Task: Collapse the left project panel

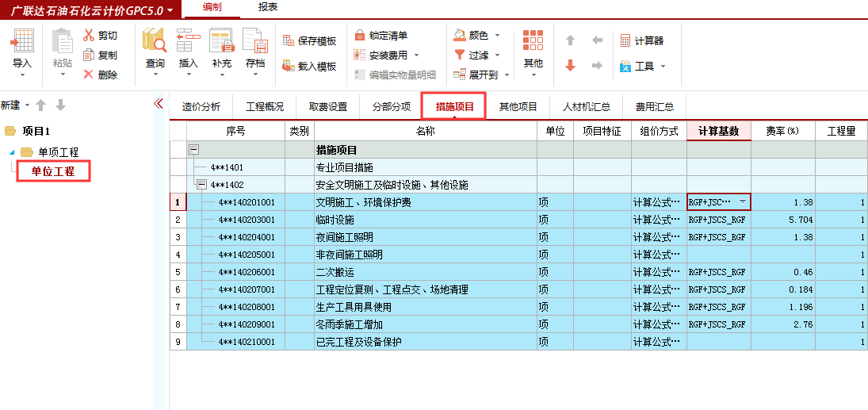Action: pyautogui.click(x=158, y=104)
